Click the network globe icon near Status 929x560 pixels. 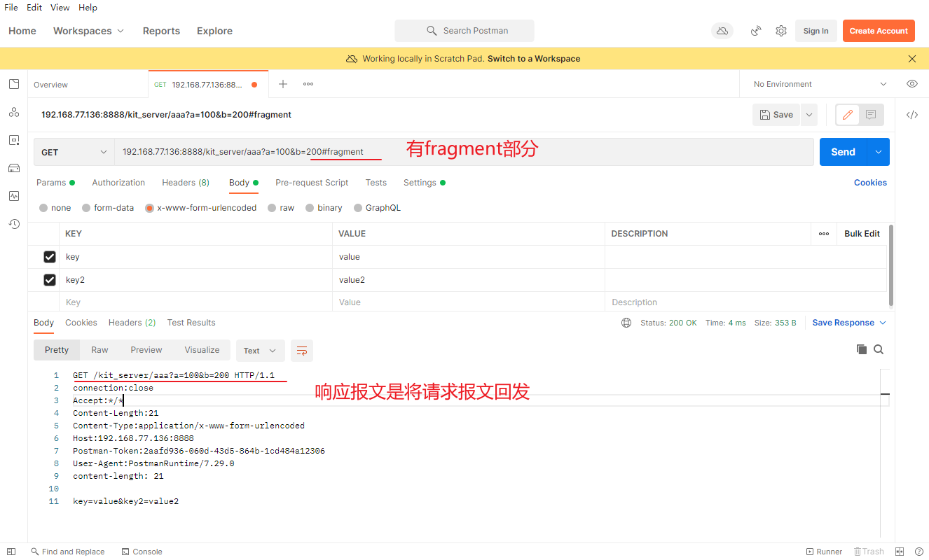626,323
